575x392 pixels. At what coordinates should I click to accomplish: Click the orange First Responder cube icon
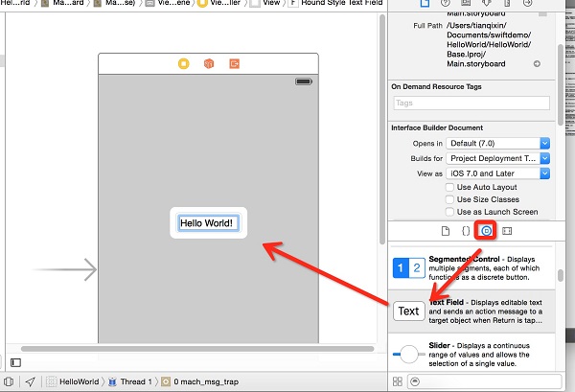(x=208, y=64)
